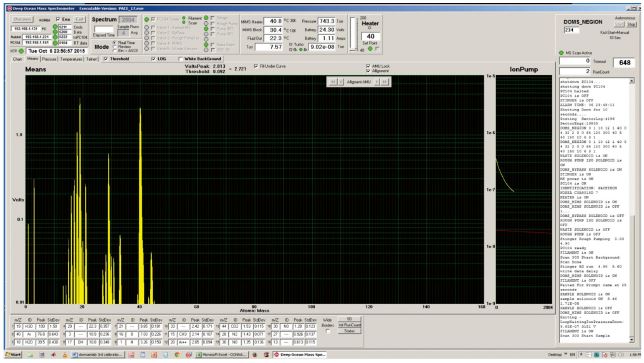Click the Cmds green indicator light
This screenshot has width=644, height=363.
(x=55, y=27)
